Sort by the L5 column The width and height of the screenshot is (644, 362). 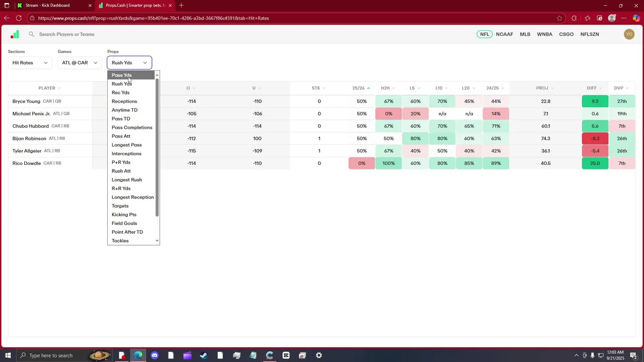pos(415,88)
